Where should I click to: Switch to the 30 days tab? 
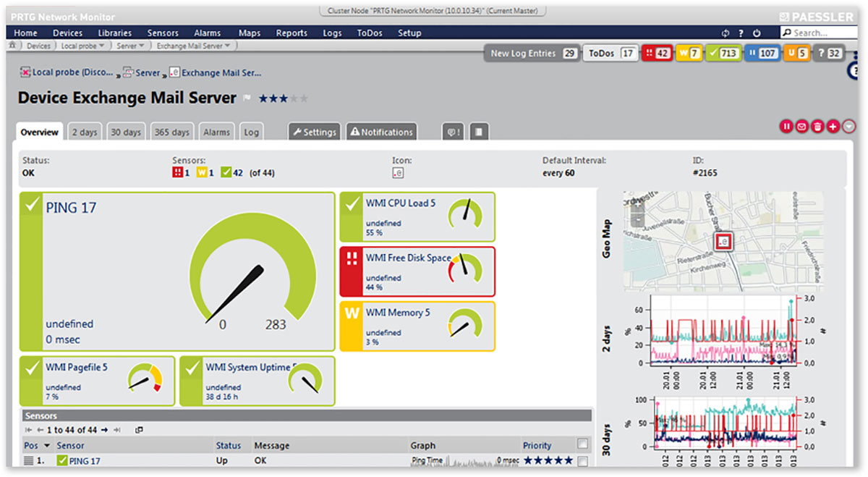click(126, 132)
